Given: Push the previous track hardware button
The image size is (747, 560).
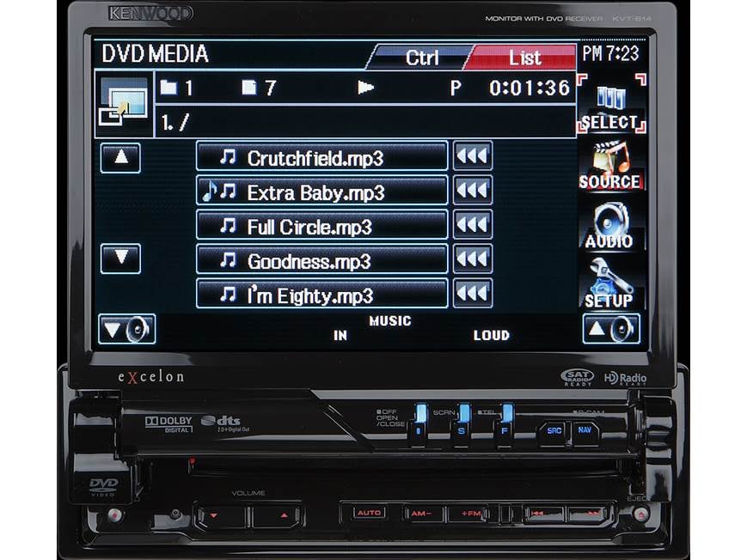Looking at the screenshot, I should tap(543, 514).
